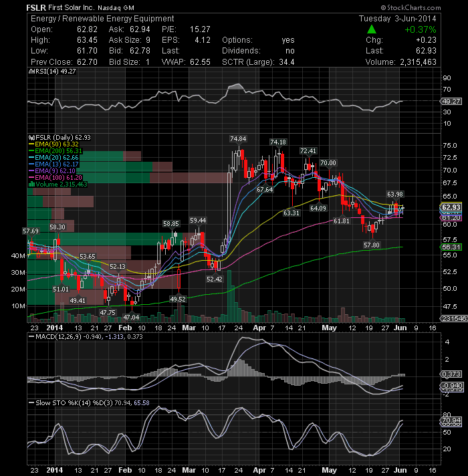Click the green up-triangle change indicator
Viewport: 468px width, 476px height.
(x=372, y=29)
